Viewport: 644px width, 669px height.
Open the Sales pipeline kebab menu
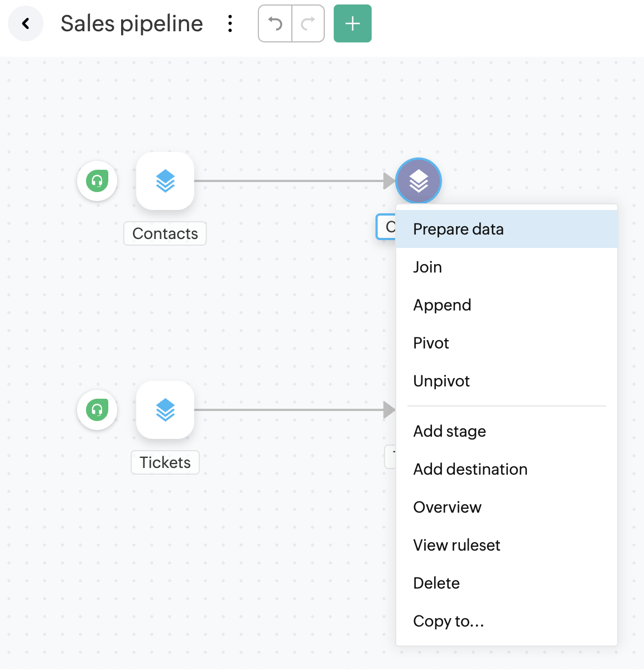[230, 23]
